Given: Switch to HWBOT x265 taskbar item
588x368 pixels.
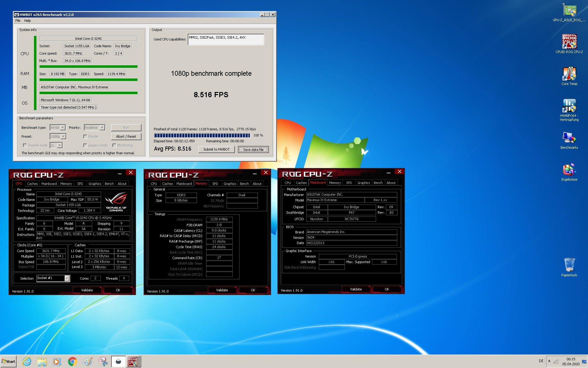Looking at the screenshot, I should pyautogui.click(x=118, y=362).
